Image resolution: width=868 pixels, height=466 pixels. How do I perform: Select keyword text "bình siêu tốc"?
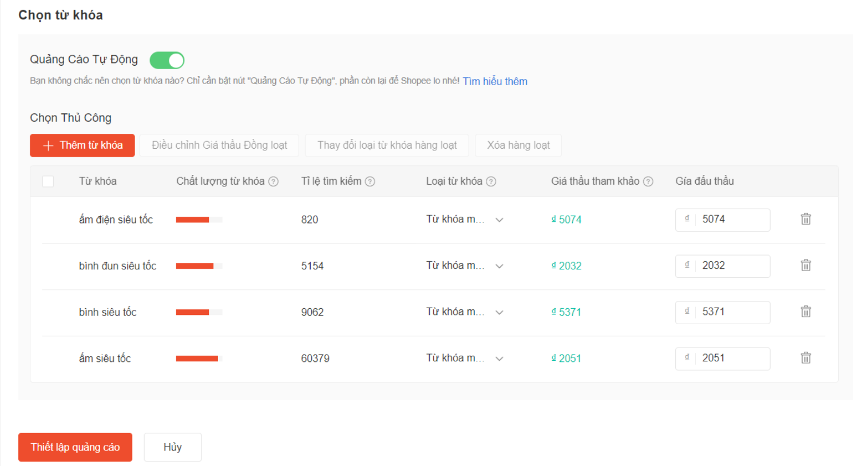point(108,312)
